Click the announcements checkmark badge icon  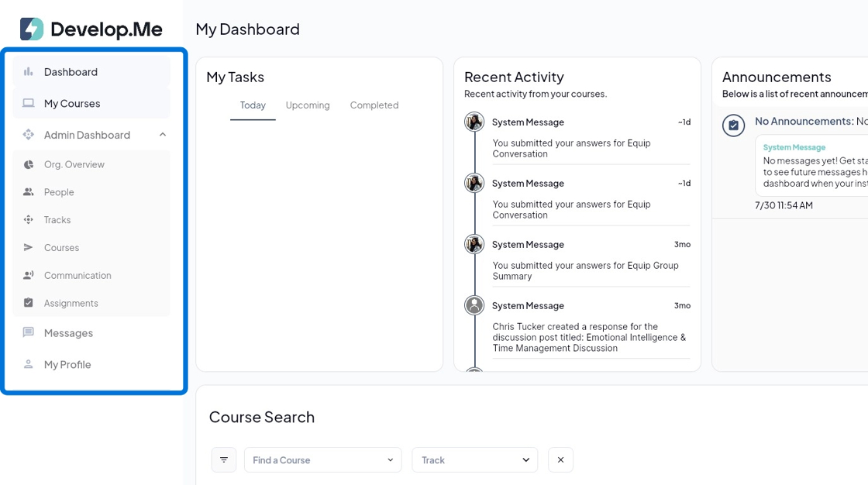(734, 125)
